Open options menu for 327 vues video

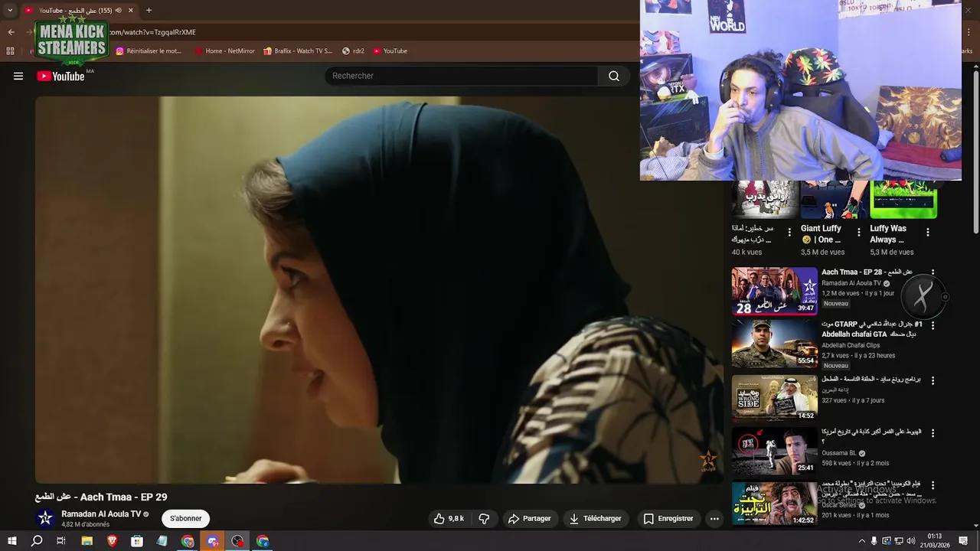point(933,380)
